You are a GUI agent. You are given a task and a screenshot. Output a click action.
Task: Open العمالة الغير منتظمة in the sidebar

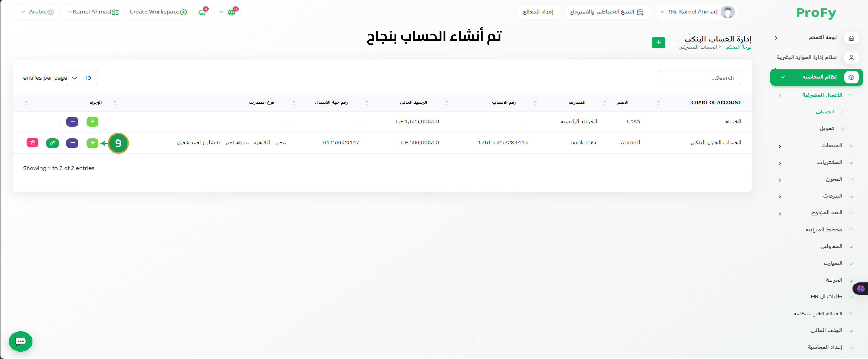pos(817,314)
